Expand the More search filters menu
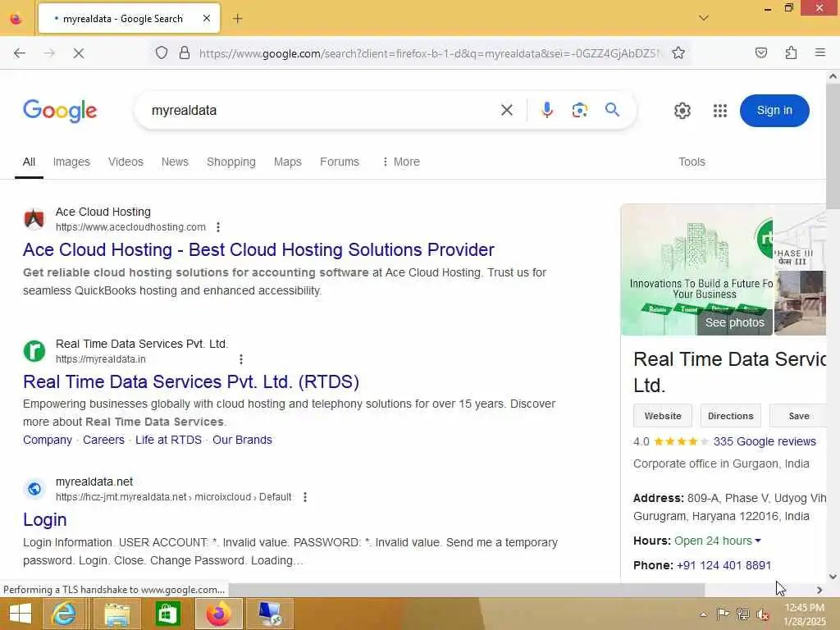This screenshot has height=630, width=840. (x=400, y=162)
